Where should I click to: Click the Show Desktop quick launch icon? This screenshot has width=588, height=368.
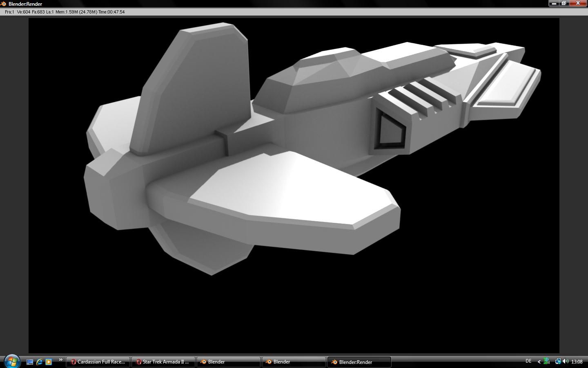tap(30, 362)
